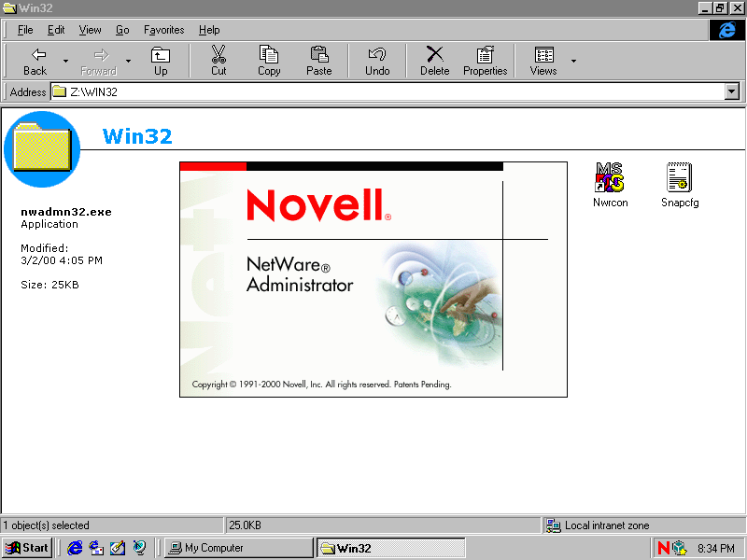Click the NetWare Administrator splash screen
Screen dimensions: 747x560
373,279
